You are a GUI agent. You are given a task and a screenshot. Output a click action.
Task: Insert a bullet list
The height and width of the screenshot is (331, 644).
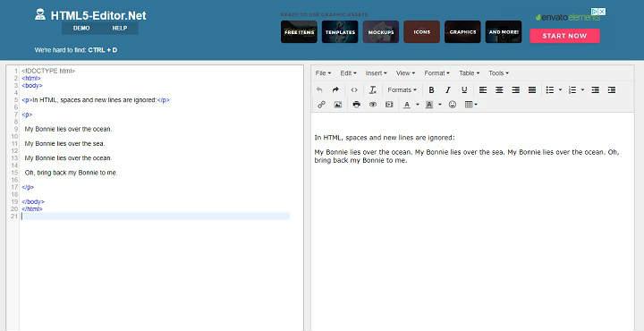[x=550, y=90]
